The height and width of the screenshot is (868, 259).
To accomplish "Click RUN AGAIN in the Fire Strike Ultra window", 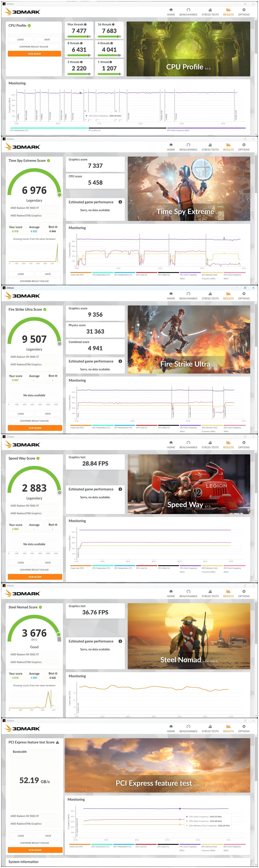I will (35, 428).
